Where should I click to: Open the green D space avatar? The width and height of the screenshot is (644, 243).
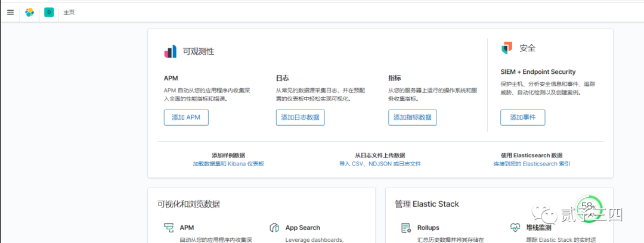click(x=49, y=13)
